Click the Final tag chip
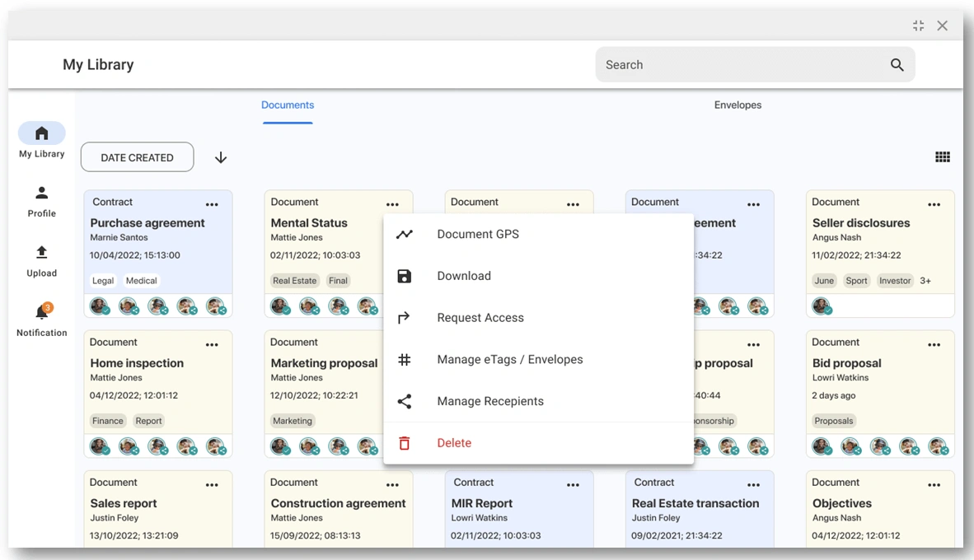974x560 pixels. 338,281
